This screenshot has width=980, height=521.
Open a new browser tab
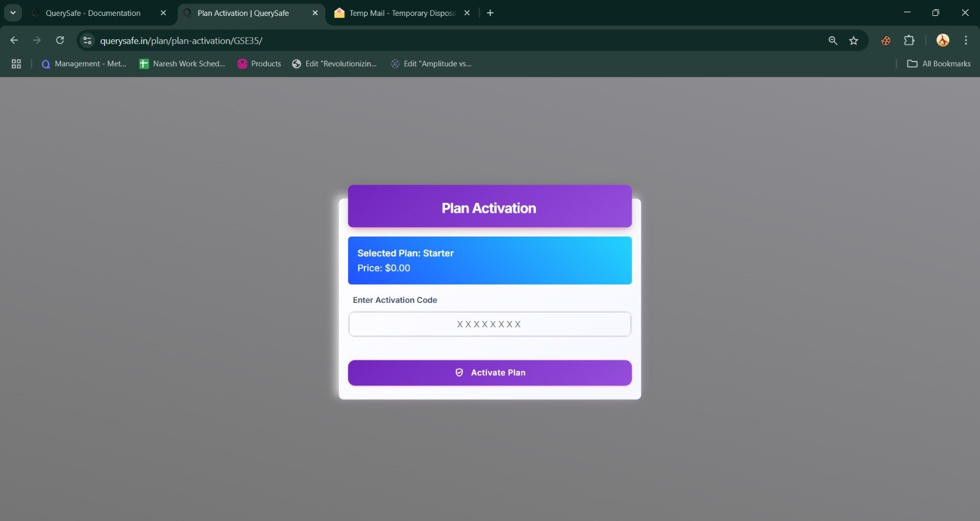coord(490,13)
